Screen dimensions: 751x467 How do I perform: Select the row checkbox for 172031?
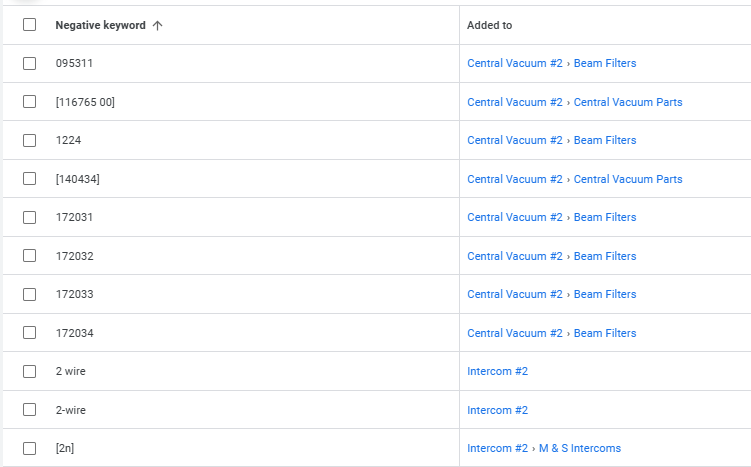click(29, 217)
